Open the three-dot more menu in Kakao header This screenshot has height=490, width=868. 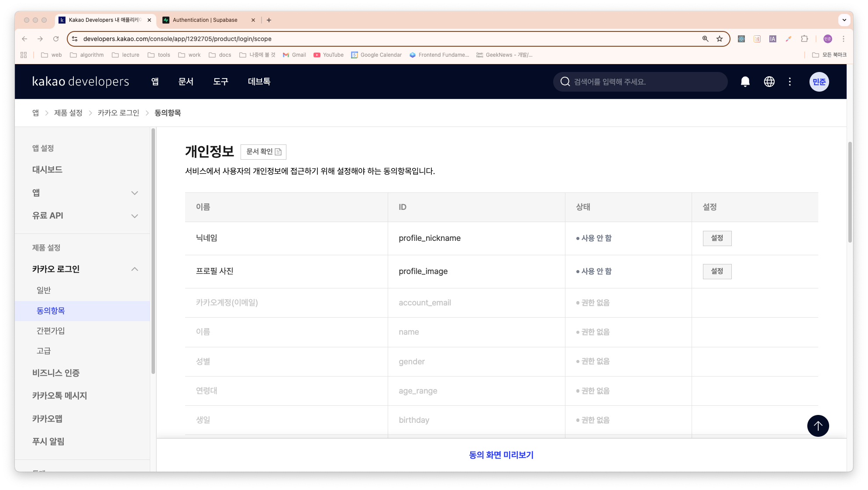[x=789, y=82]
